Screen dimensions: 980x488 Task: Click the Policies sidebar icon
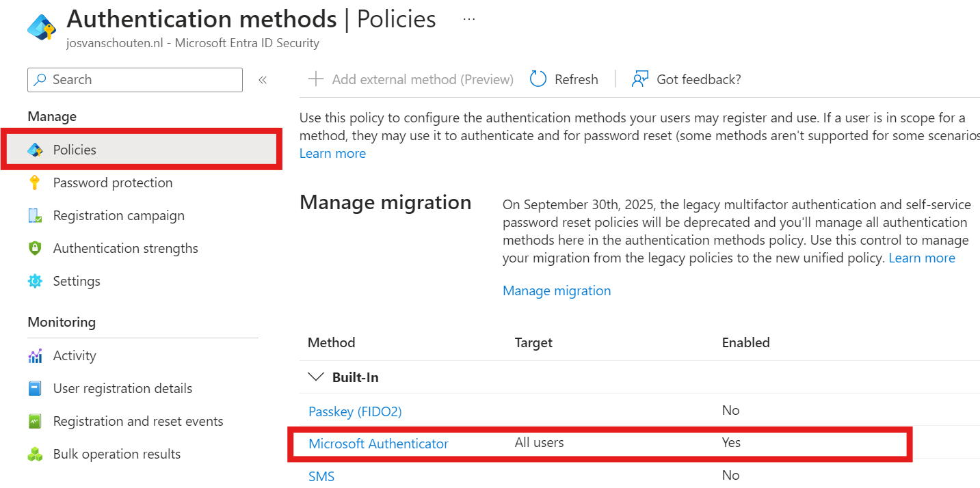tap(35, 150)
